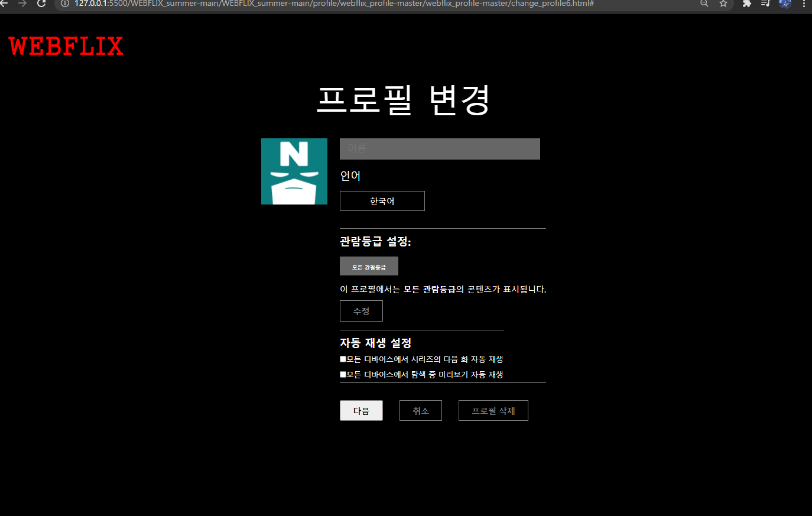Reload the page with the refresh icon
This screenshot has width=812, height=516.
coord(41,4)
